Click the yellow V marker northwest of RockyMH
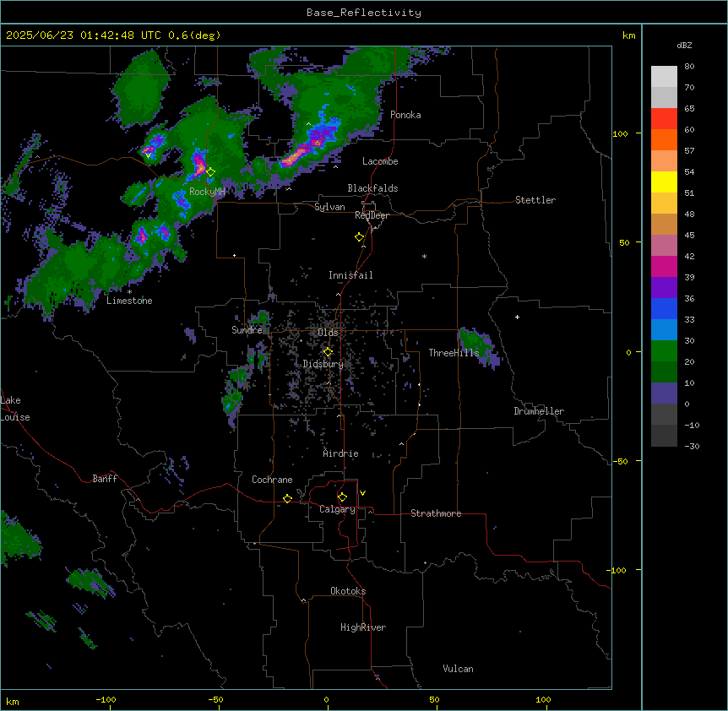 148,155
